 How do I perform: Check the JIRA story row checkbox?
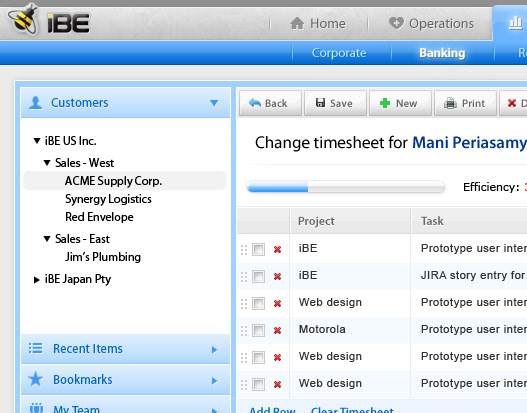click(258, 277)
